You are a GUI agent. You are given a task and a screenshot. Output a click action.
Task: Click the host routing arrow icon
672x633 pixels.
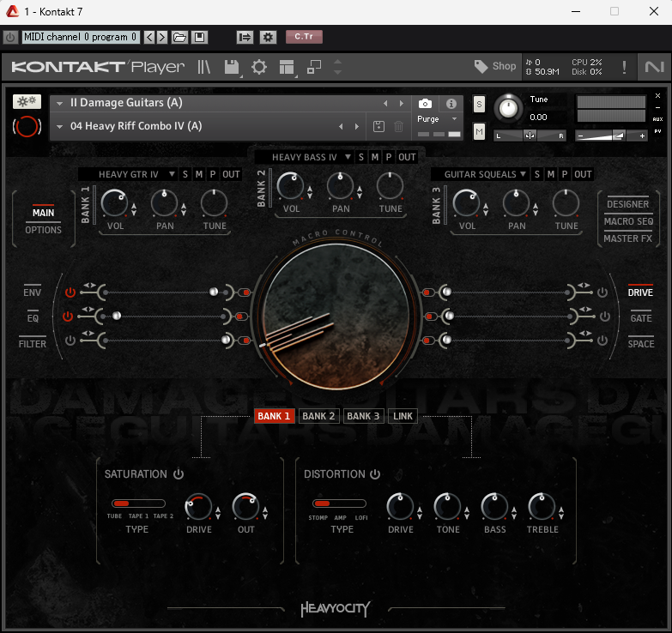[x=245, y=37]
